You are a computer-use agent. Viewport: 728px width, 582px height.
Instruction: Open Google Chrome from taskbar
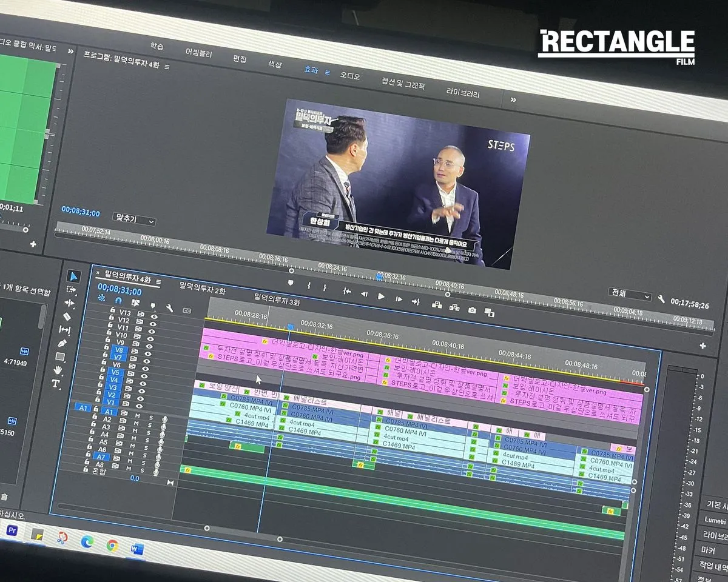click(112, 546)
